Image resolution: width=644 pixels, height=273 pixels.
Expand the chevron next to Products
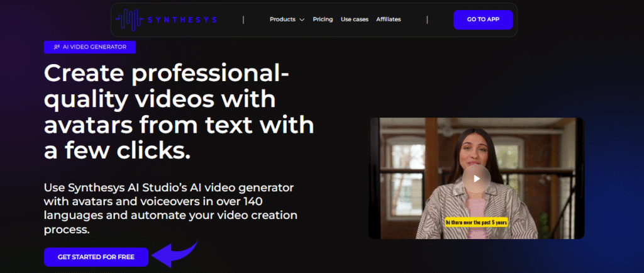(302, 20)
